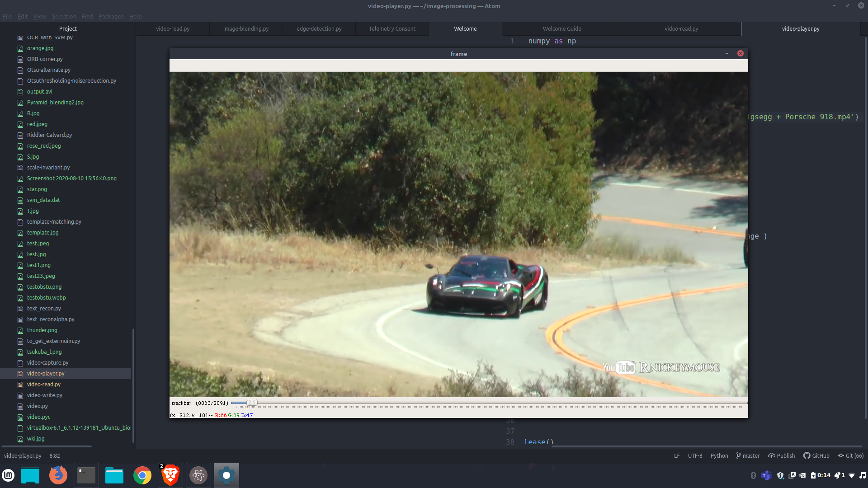Image resolution: width=868 pixels, height=488 pixels.
Task: Click the Bluetooth tray icon
Action: 753,475
